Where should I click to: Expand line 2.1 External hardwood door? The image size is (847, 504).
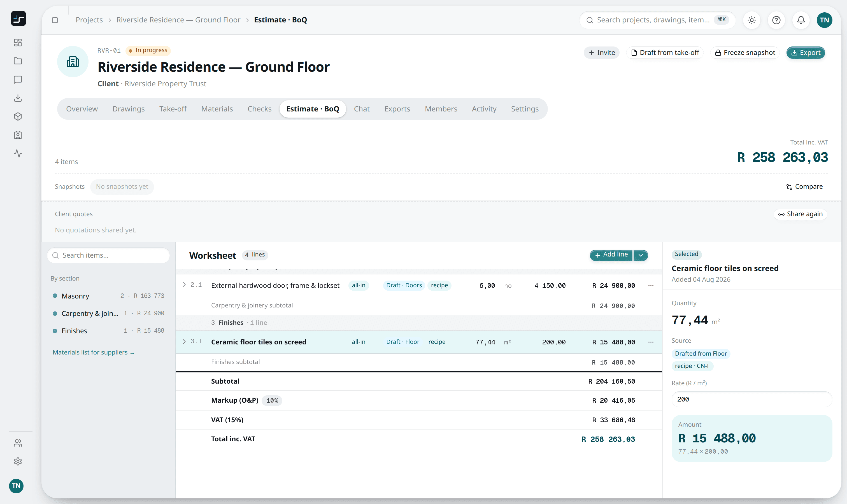click(x=184, y=284)
